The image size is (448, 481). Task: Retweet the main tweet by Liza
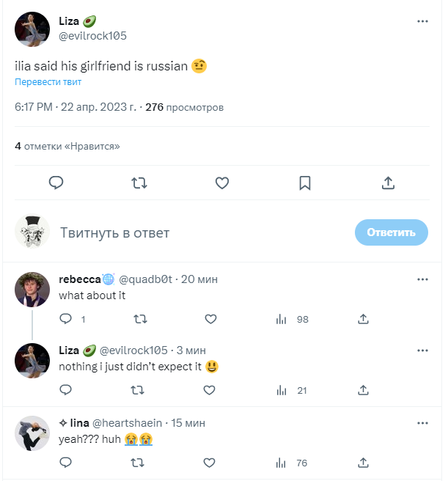point(139,183)
